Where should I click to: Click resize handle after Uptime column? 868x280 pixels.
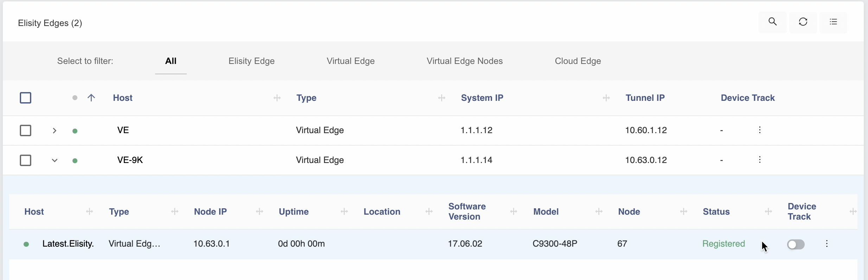[x=344, y=211]
